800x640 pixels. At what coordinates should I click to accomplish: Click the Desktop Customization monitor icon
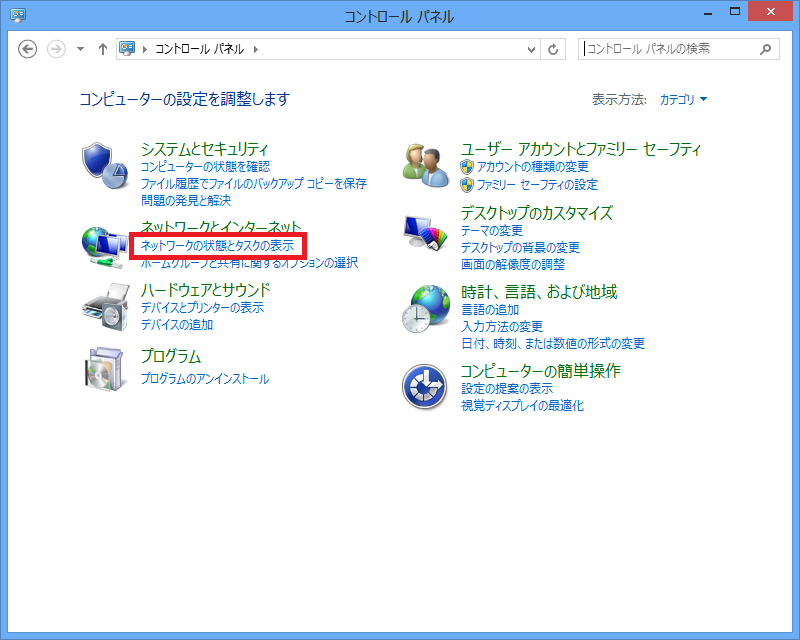[427, 236]
